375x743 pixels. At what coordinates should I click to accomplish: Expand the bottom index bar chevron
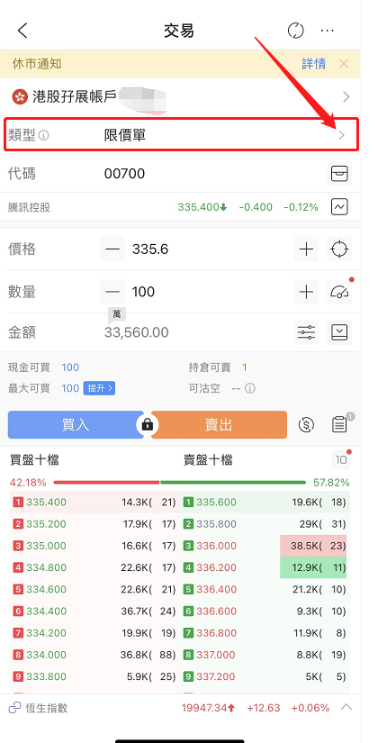pyautogui.click(x=347, y=707)
